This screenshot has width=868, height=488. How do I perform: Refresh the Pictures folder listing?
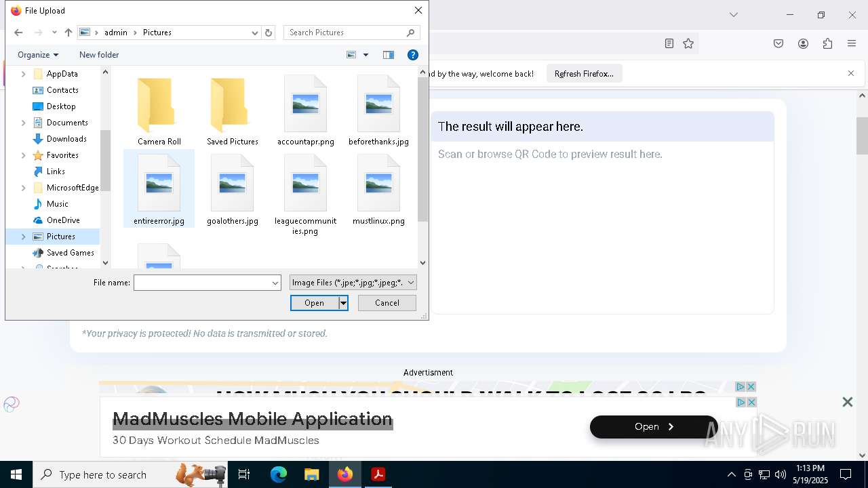(x=269, y=33)
